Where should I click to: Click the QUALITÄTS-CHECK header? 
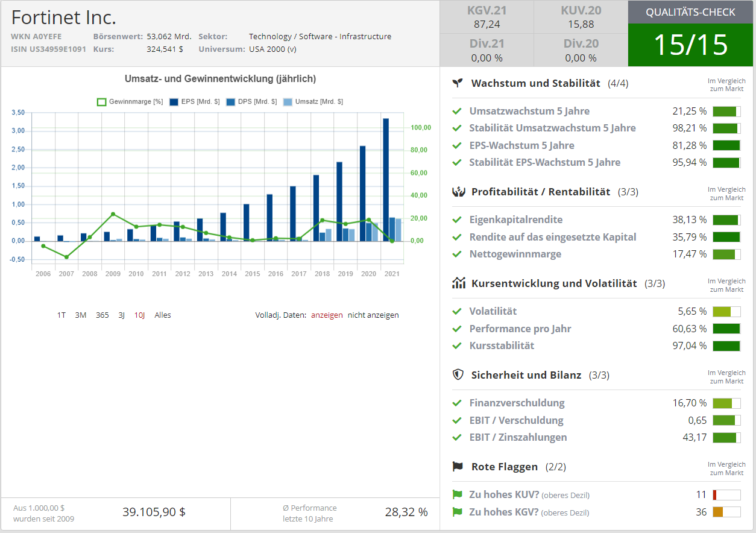pyautogui.click(x=690, y=12)
